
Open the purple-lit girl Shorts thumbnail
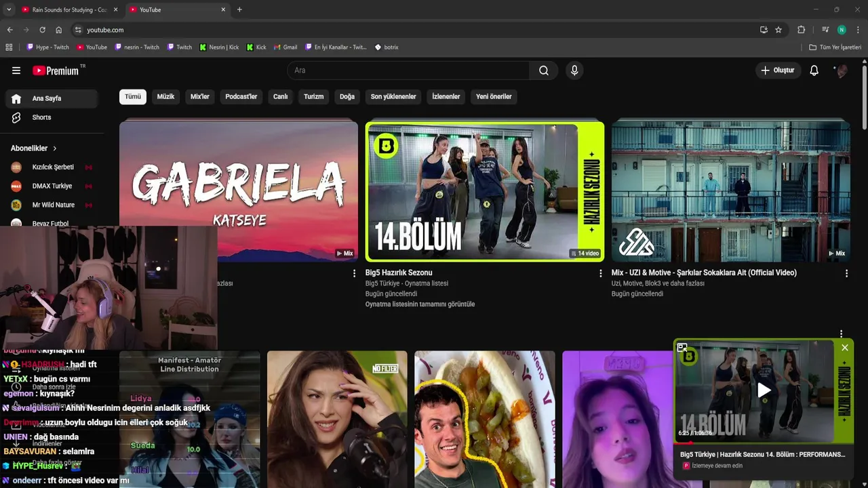617,419
